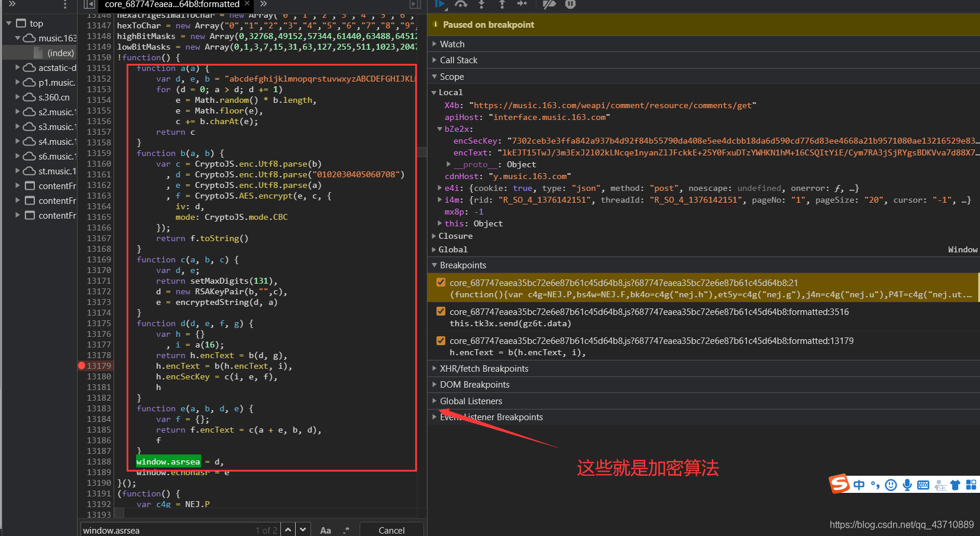Open Sogou skin shirt icon
The width and height of the screenshot is (980, 536).
click(x=955, y=485)
